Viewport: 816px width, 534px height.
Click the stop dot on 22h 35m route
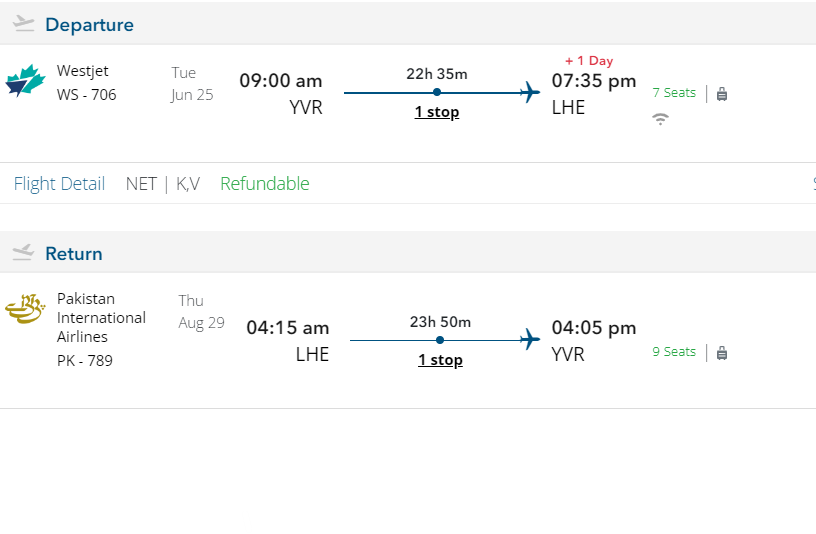pyautogui.click(x=437, y=93)
